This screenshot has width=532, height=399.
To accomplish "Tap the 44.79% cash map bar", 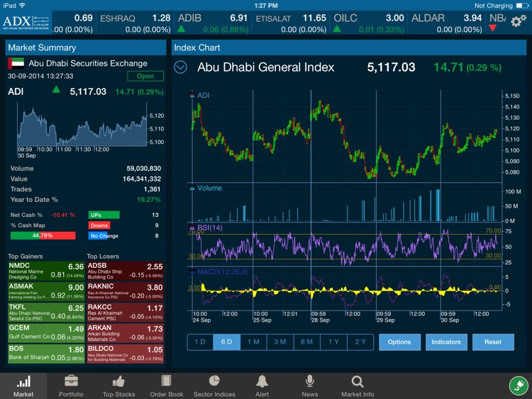I will tap(43, 235).
